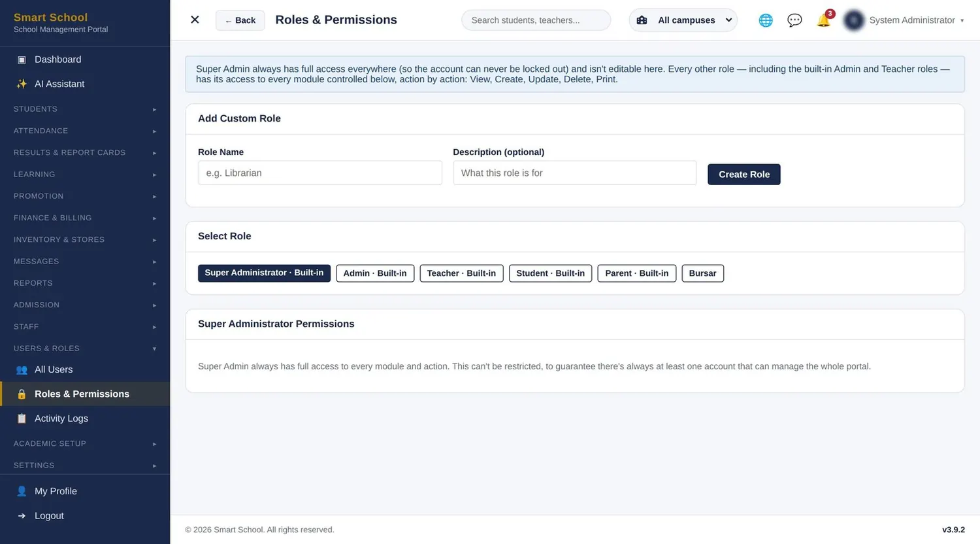Select the Bursar custom role
Screen dimensions: 980x544
pyautogui.click(x=702, y=273)
